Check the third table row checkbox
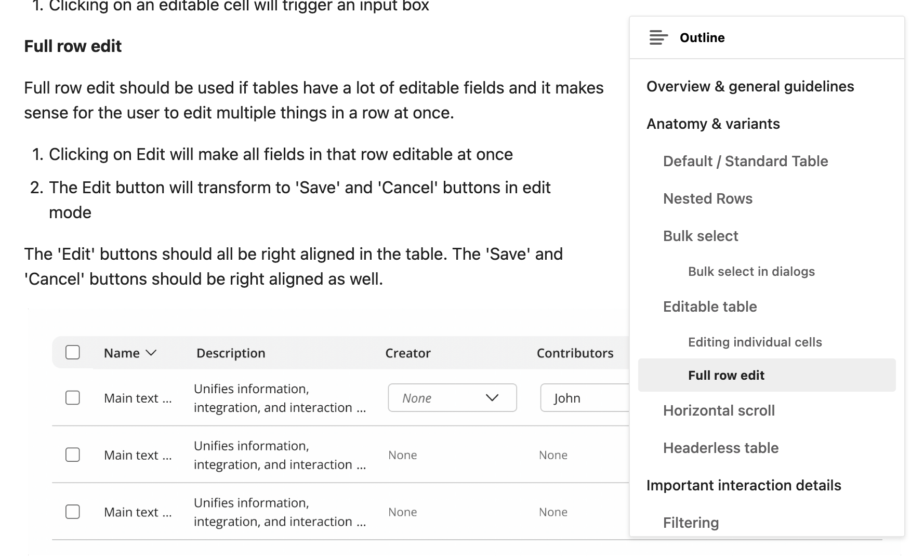924x560 pixels. click(x=73, y=512)
